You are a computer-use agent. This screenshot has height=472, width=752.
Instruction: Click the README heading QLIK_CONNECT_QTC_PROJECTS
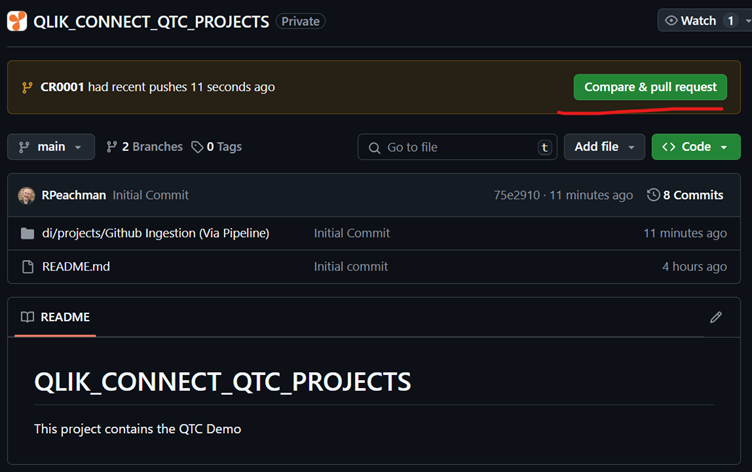point(223,382)
